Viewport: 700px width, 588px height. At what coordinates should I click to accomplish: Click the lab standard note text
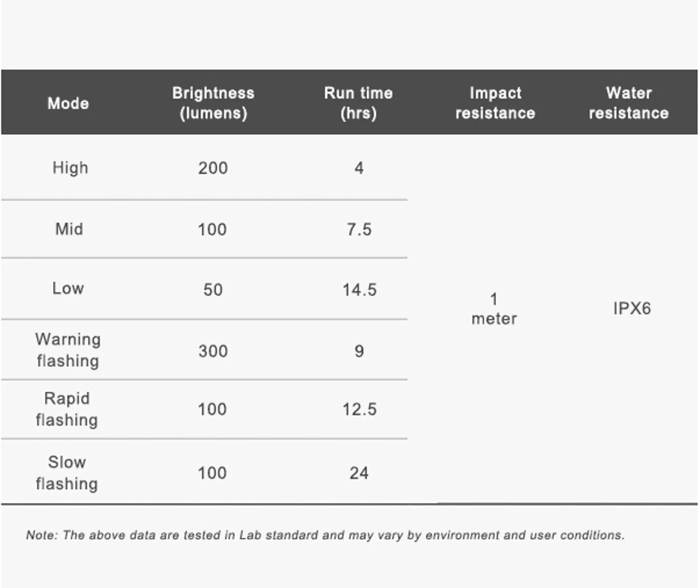pos(325,535)
